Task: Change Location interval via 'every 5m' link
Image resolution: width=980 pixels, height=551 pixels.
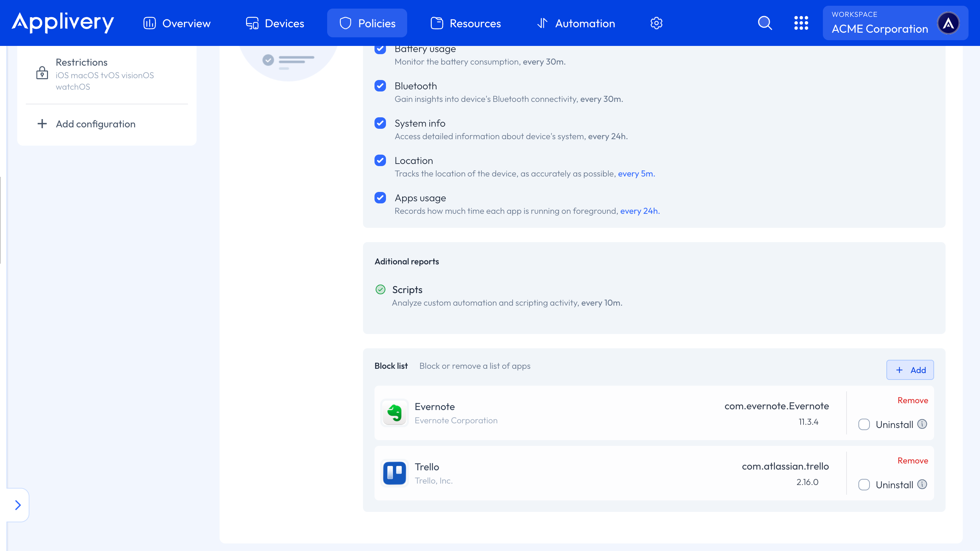Action: coord(636,174)
